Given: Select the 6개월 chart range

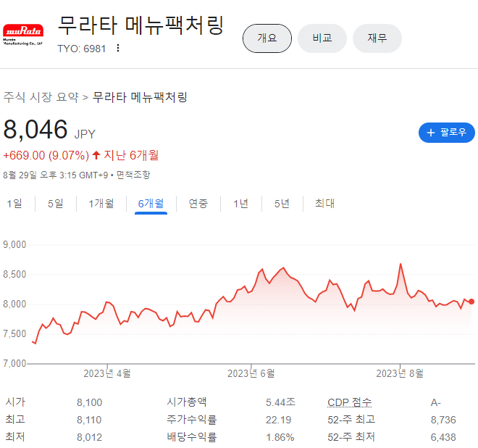Looking at the screenshot, I should (x=151, y=203).
